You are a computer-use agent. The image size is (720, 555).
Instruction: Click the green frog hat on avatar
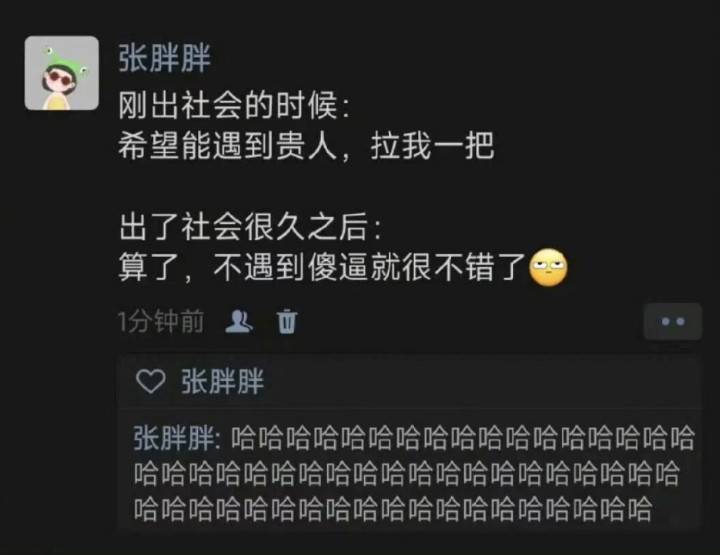point(63,60)
